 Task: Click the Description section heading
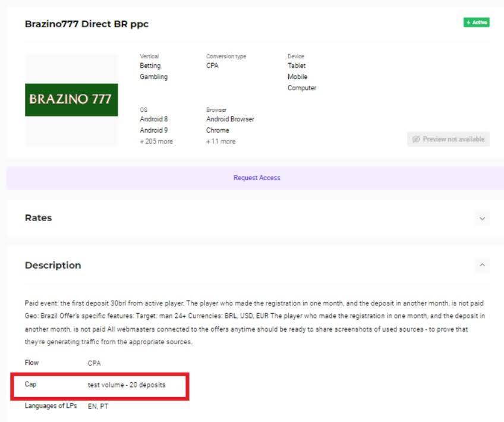tap(53, 265)
